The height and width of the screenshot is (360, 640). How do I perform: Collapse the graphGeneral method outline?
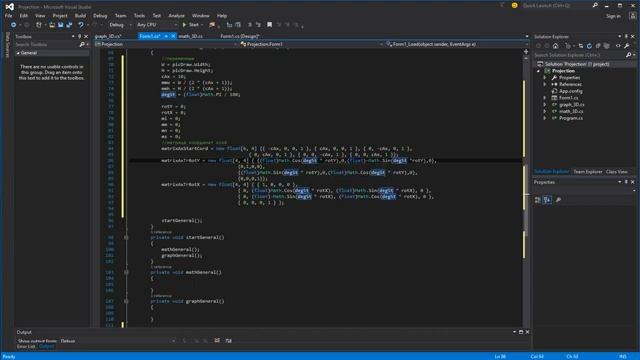point(126,301)
